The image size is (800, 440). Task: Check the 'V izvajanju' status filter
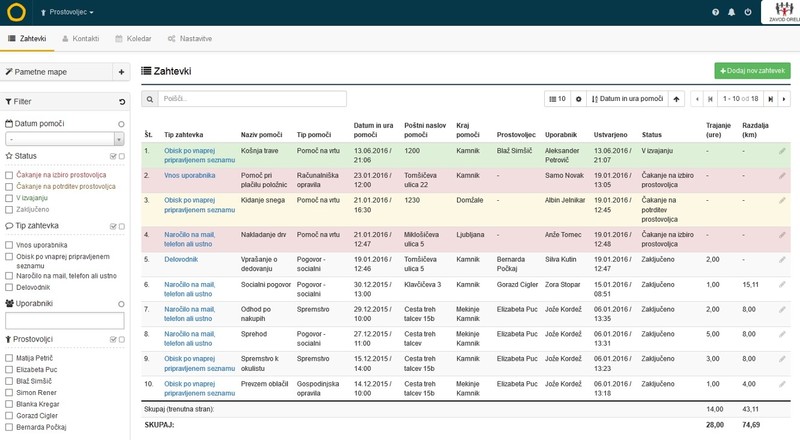tap(9, 198)
